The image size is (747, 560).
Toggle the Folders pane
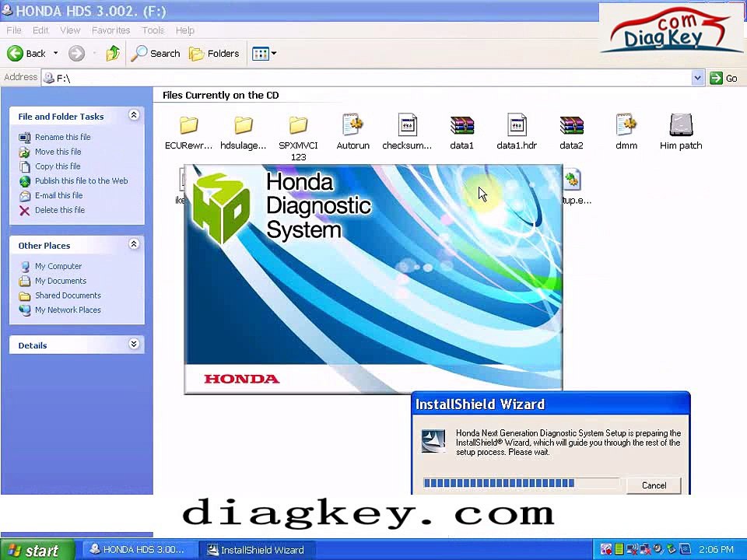(x=214, y=54)
